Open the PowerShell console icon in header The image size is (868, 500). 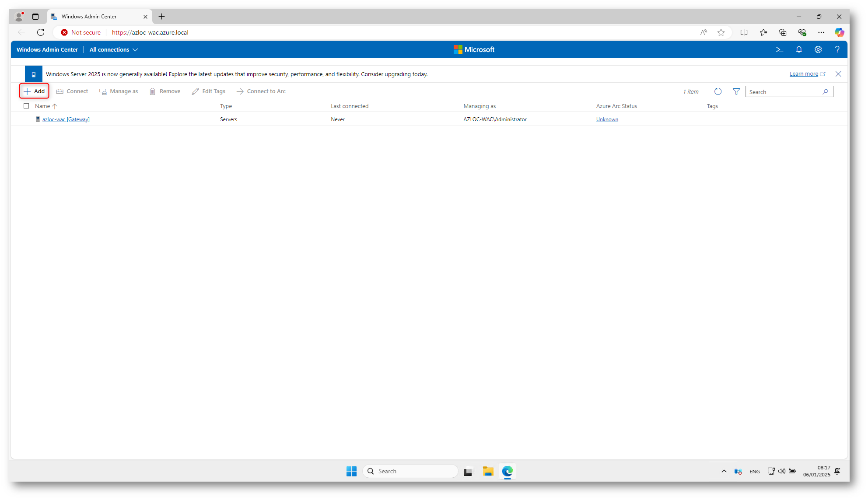point(779,49)
